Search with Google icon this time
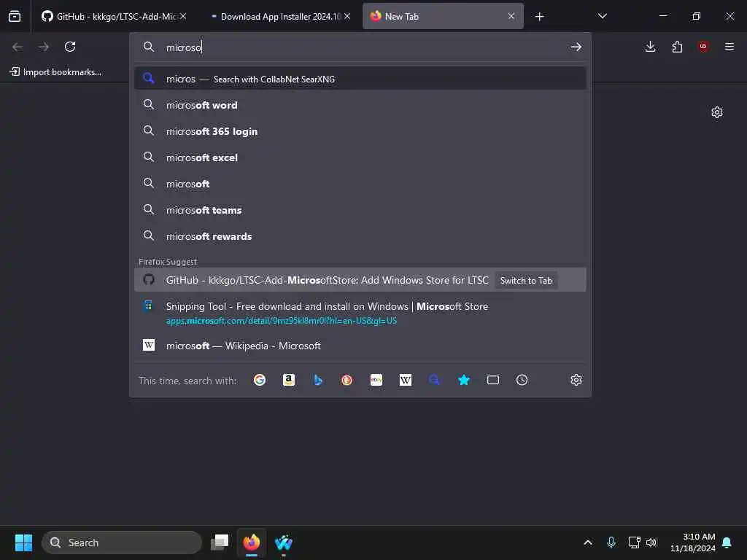 click(260, 380)
